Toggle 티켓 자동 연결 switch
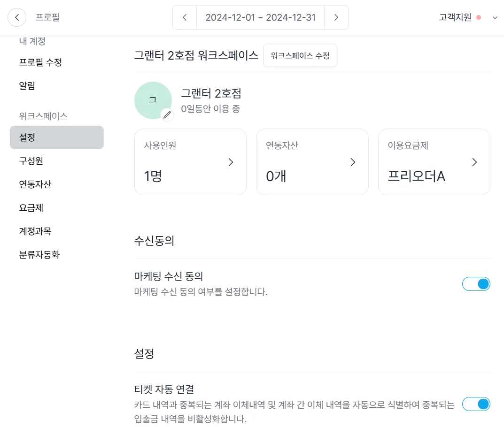Image resolution: width=504 pixels, height=427 pixels. click(x=476, y=404)
